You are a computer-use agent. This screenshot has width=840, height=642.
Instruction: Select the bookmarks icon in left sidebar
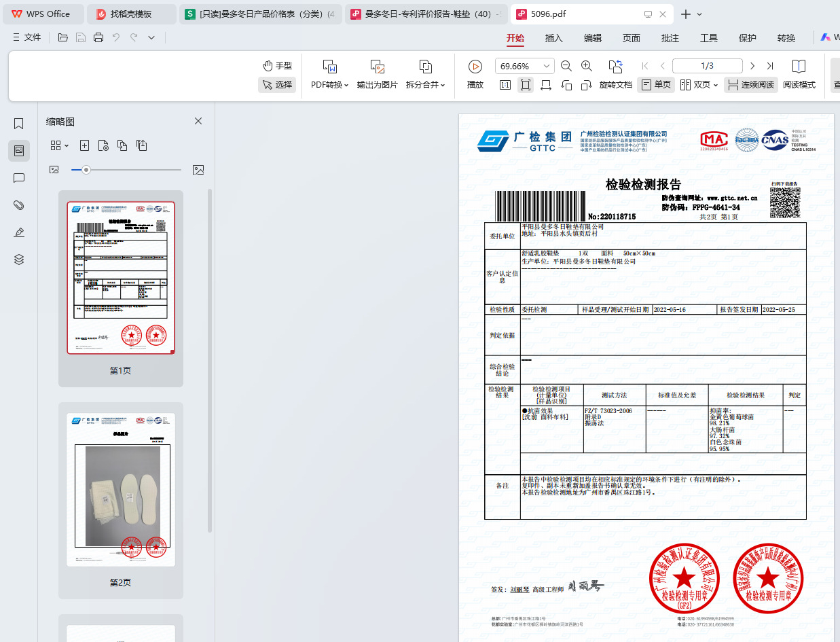coord(18,124)
